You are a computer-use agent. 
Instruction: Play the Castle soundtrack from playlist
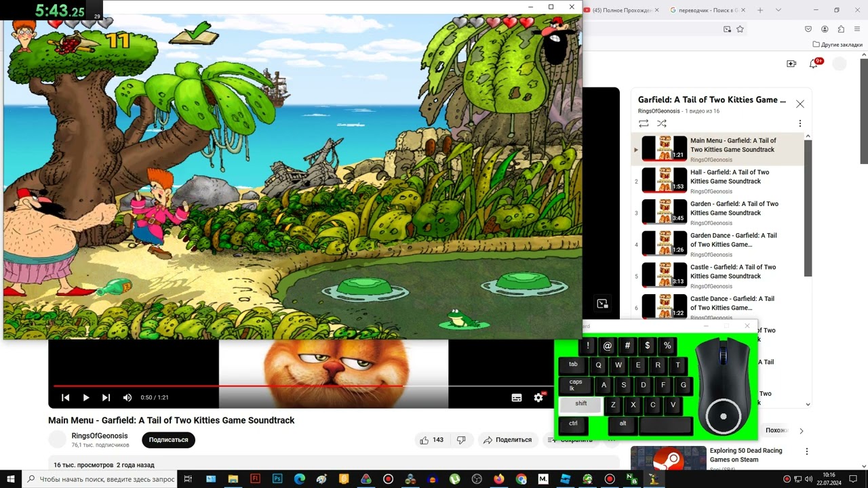(717, 276)
